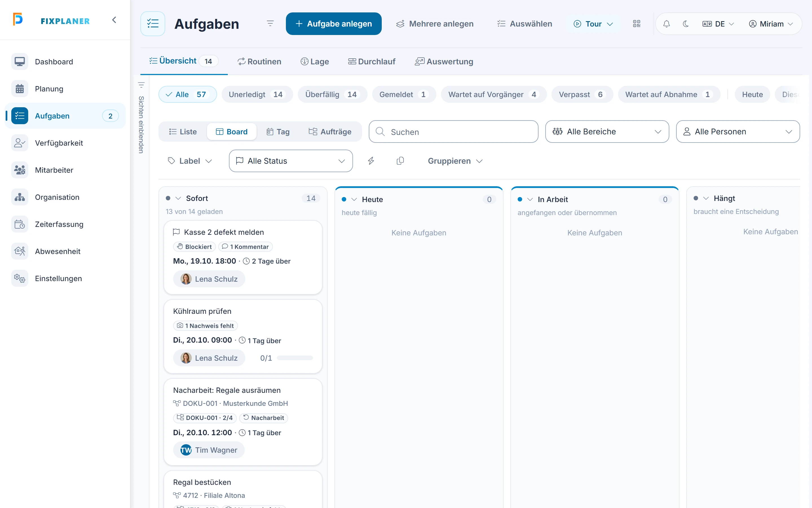Click the copy/duplicate icon beside Gruppieren
812x508 pixels.
click(400, 161)
